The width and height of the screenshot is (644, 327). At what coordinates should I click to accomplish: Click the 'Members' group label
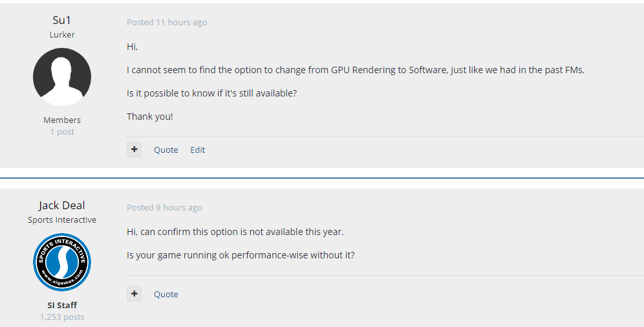click(62, 120)
